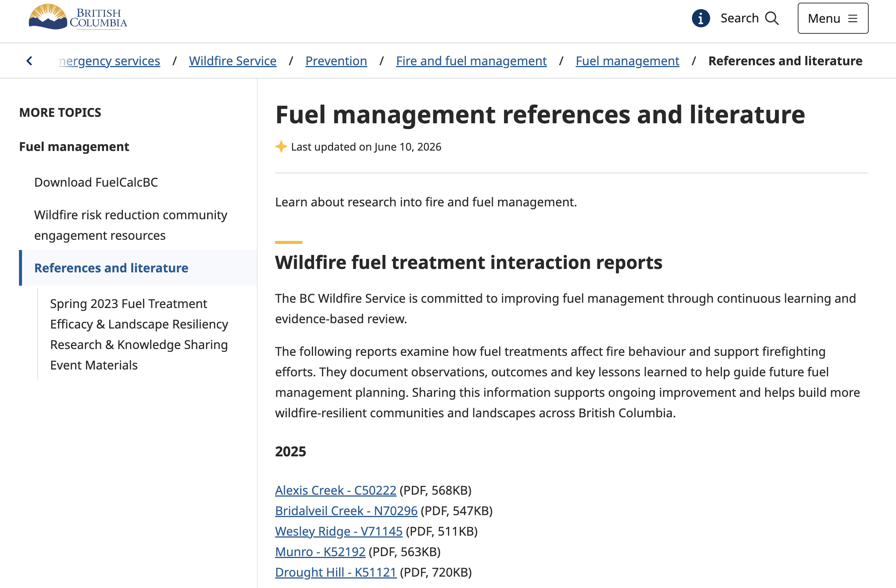Open Wesley Ridge - V71145 PDF
This screenshot has width=896, height=588.
click(339, 531)
